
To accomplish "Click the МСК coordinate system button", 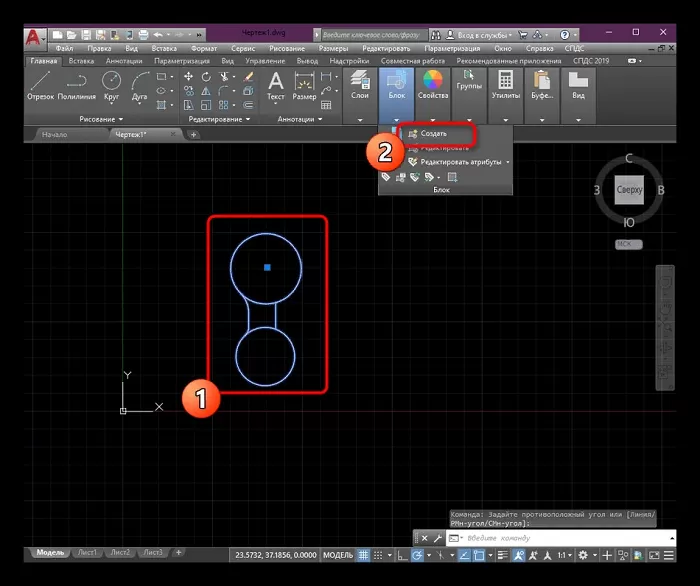I will coord(629,244).
